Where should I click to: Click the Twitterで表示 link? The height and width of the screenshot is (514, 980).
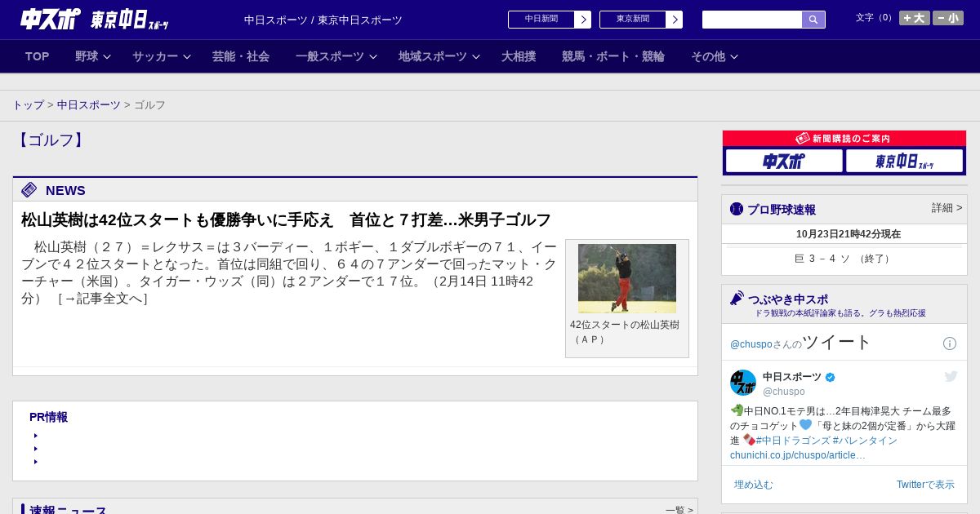click(925, 485)
